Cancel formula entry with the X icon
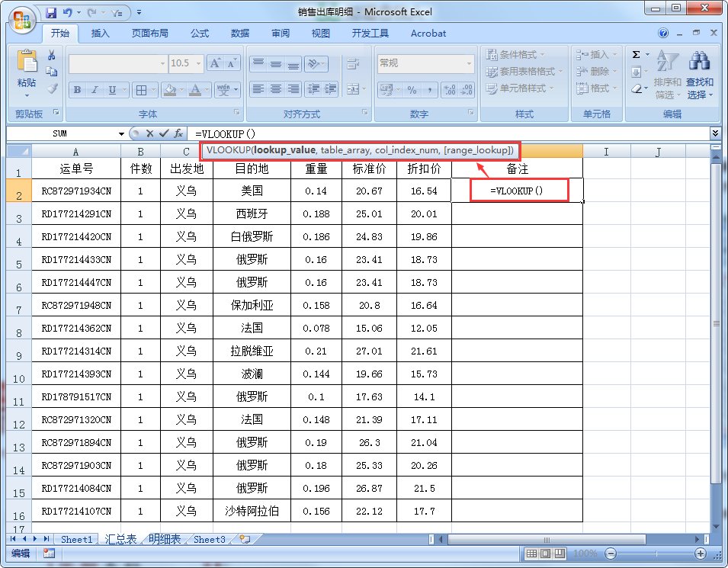Viewport: 728px width, 568px height. [150, 133]
